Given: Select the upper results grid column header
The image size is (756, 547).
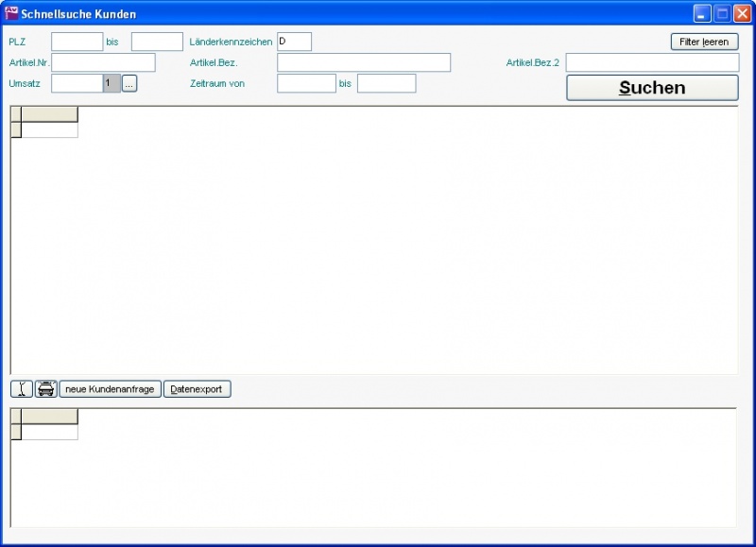Looking at the screenshot, I should 49,114.
